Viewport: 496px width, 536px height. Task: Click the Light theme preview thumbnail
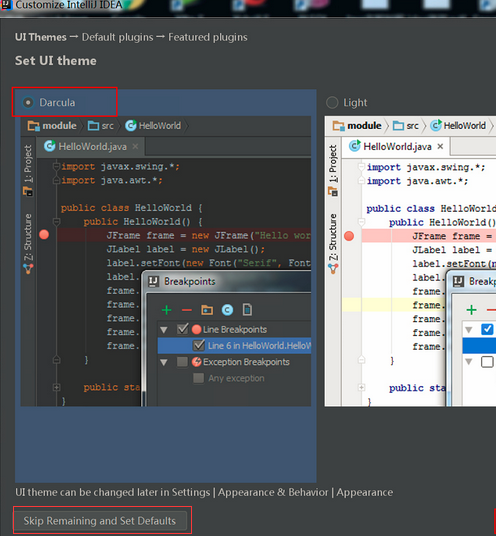[x=410, y=261]
